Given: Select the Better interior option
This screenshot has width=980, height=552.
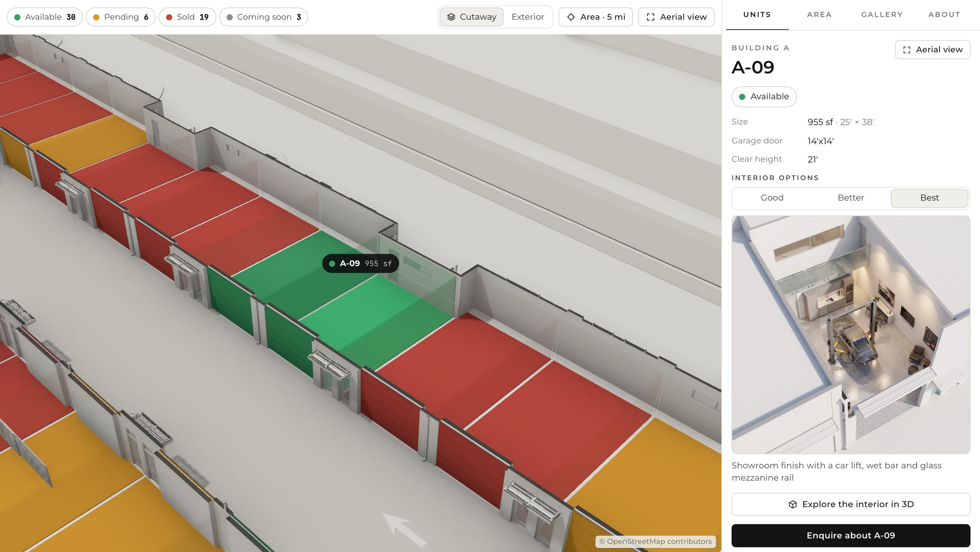Looking at the screenshot, I should tap(851, 198).
